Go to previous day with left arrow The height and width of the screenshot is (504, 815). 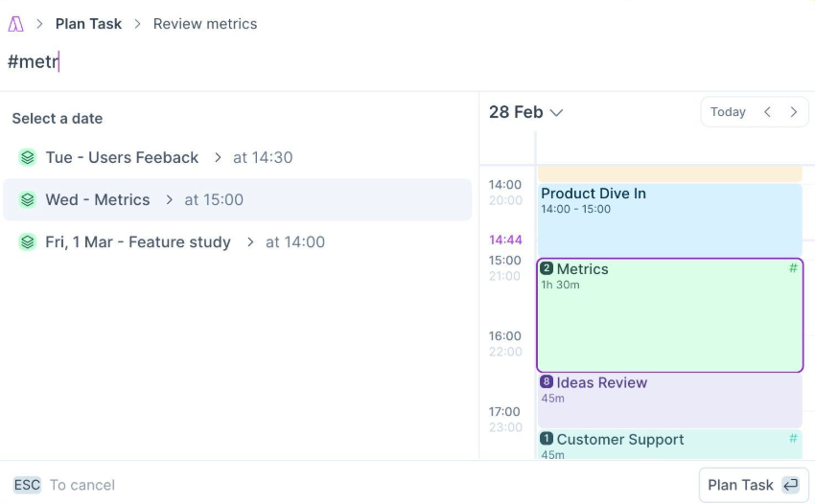tap(767, 112)
